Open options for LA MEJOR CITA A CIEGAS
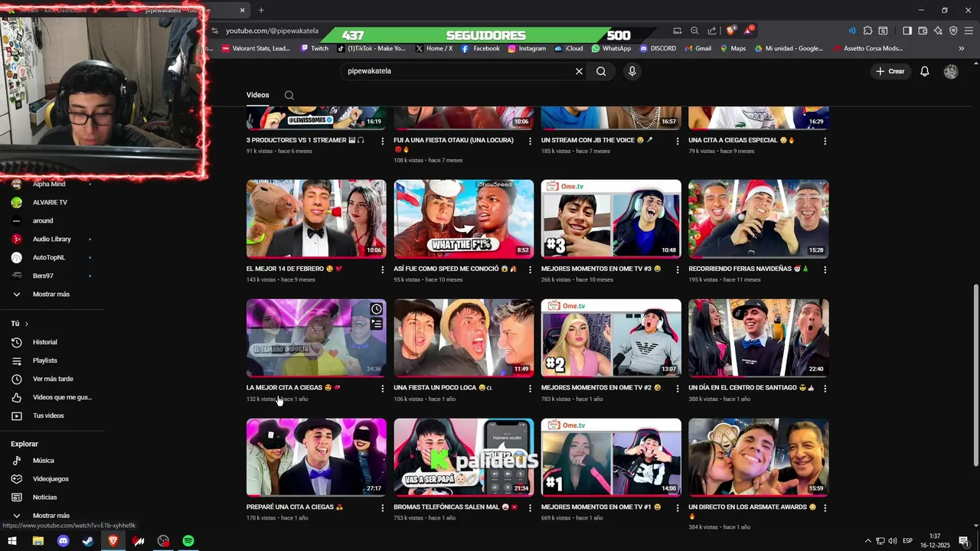The width and height of the screenshot is (980, 551). tap(383, 389)
